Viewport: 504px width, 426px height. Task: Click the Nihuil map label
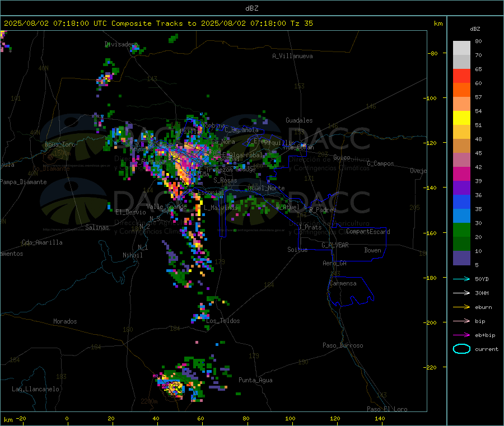point(132,255)
